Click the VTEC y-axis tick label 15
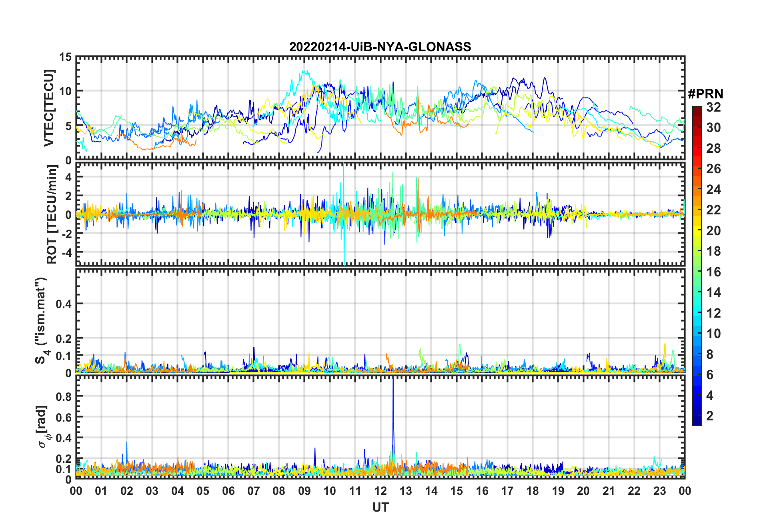761x532 pixels. 66,57
